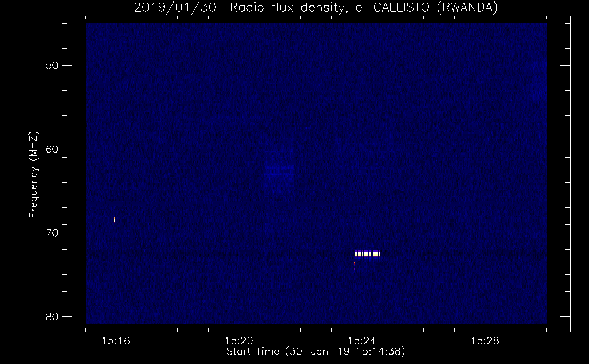The height and width of the screenshot is (364, 589).
Task: Select the 15:28 time tick label
Action: click(x=485, y=341)
